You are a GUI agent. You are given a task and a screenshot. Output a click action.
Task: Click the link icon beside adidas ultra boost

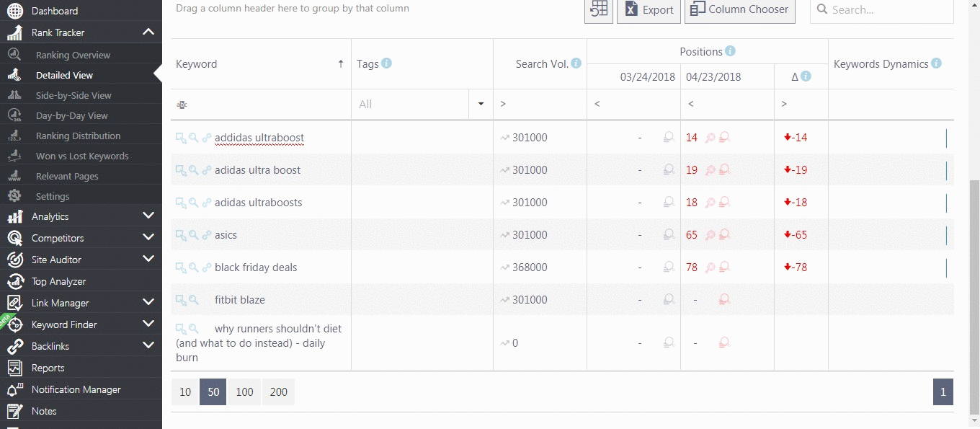(x=207, y=170)
